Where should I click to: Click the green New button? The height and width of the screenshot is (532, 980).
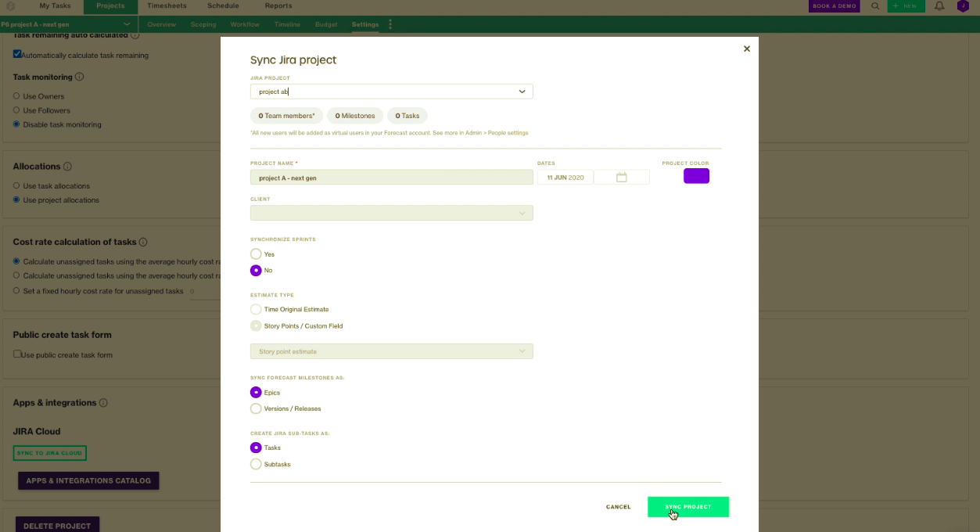point(906,6)
